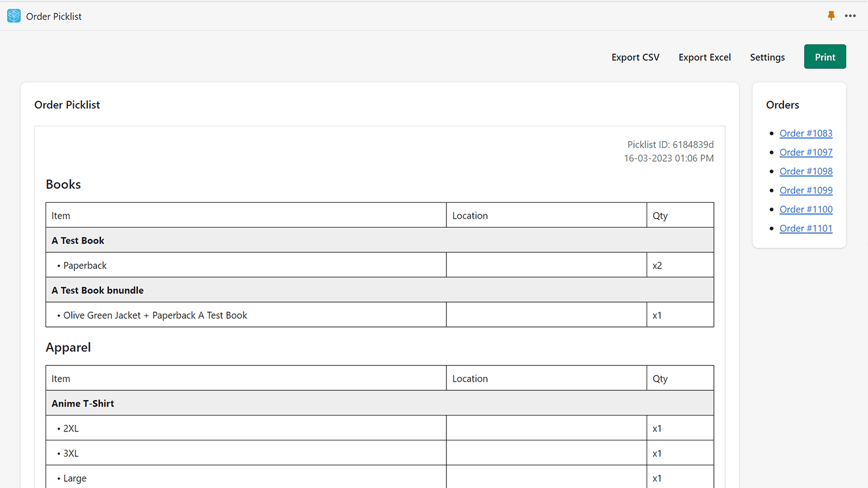This screenshot has height=488, width=868.
Task: Click Export CSV
Action: (x=635, y=57)
